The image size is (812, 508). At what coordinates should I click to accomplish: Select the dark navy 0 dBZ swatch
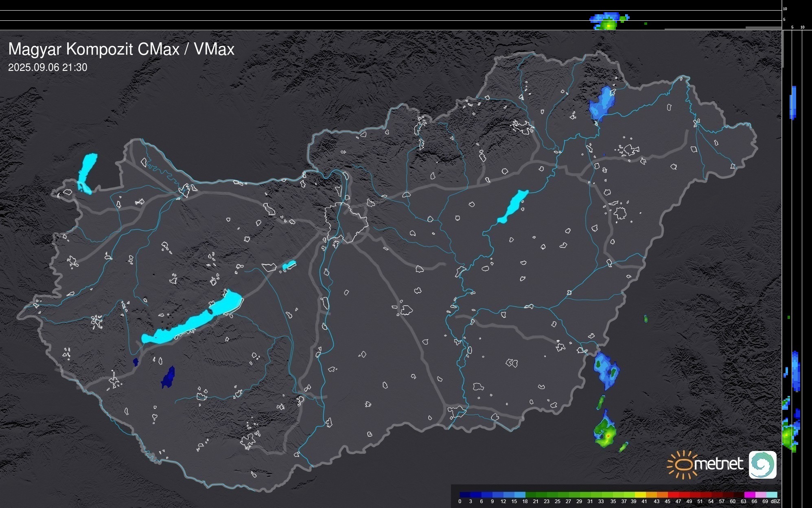464,495
